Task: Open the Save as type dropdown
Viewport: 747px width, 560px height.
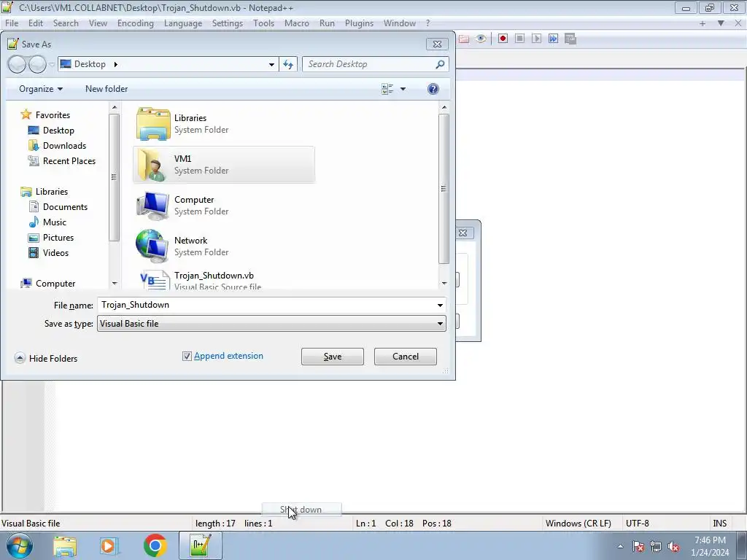Action: coord(440,324)
